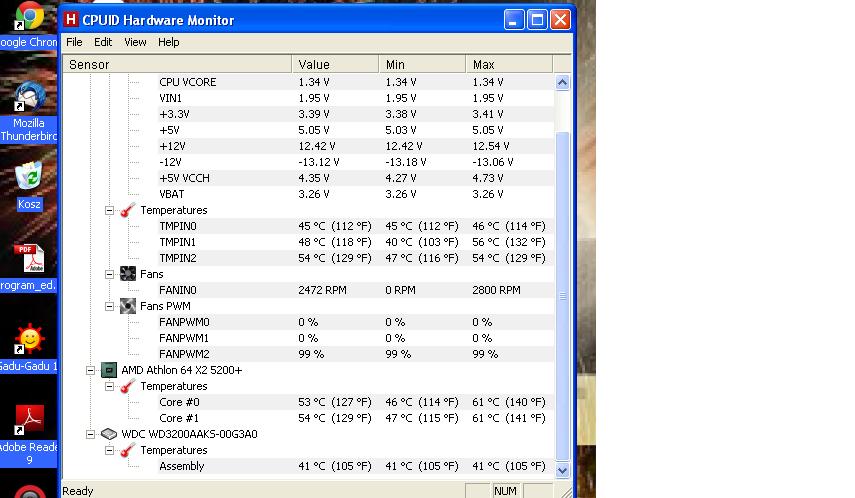This screenshot has height=498, width=855.
Task: Click the Sensor column header
Action: 177,64
